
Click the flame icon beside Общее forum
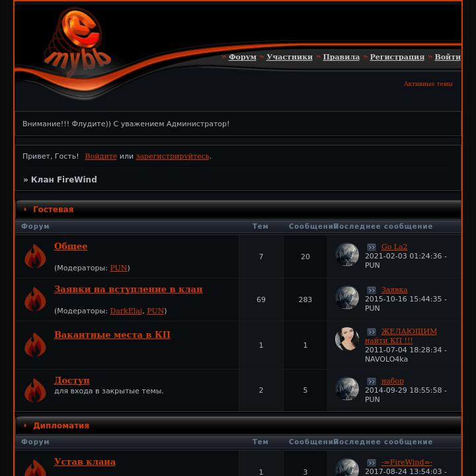pos(35,257)
